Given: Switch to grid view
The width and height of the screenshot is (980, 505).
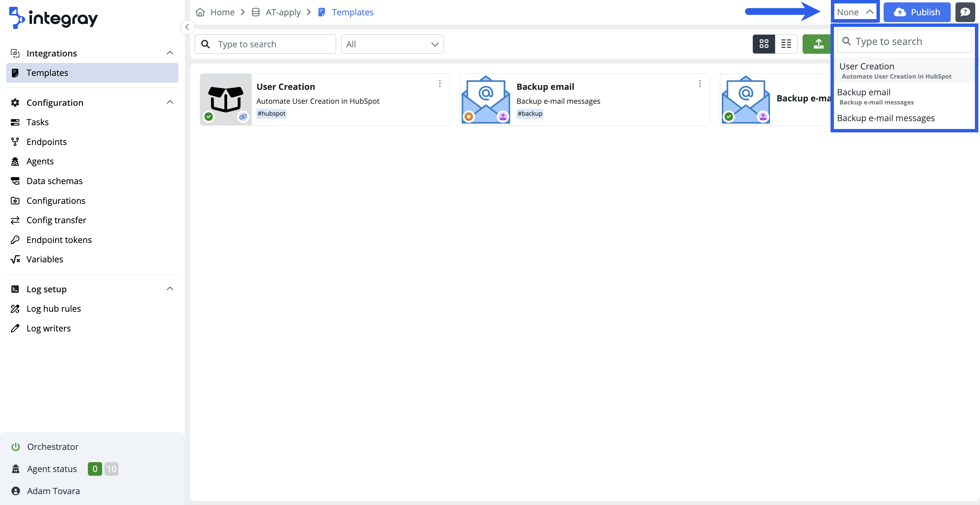Looking at the screenshot, I should [x=763, y=44].
